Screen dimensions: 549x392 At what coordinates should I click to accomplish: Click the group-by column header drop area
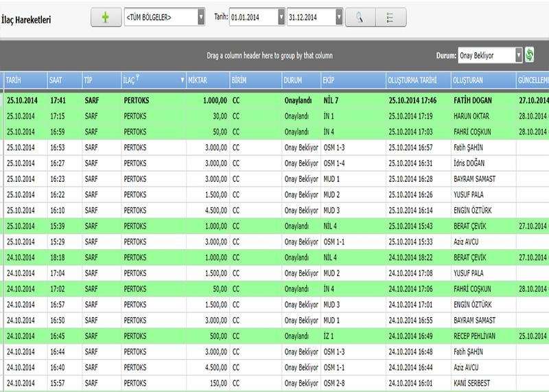(270, 56)
